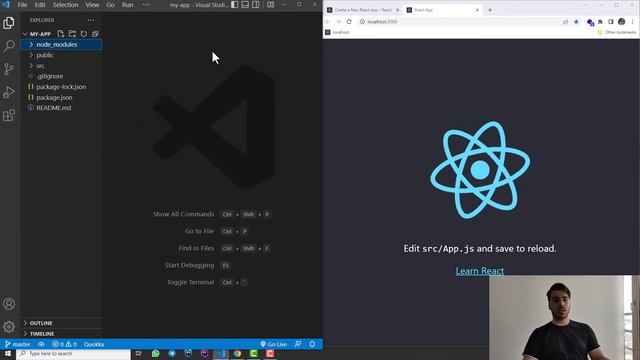Start Go Live server

(273, 344)
